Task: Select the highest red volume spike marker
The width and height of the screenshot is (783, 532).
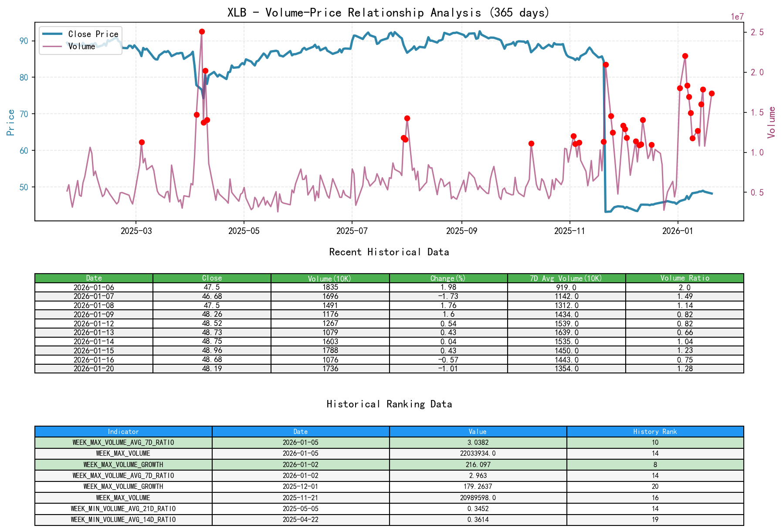Action: pyautogui.click(x=202, y=31)
